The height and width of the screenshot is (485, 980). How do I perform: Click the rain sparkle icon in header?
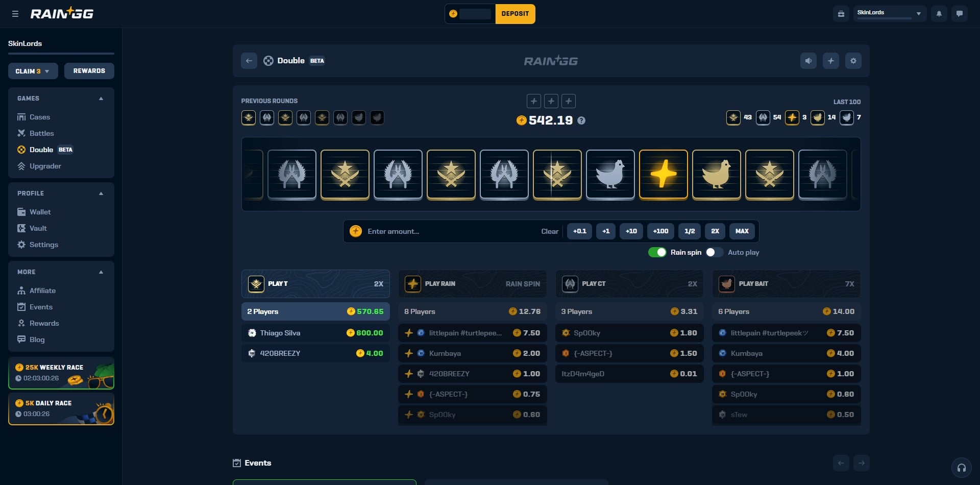[830, 61]
